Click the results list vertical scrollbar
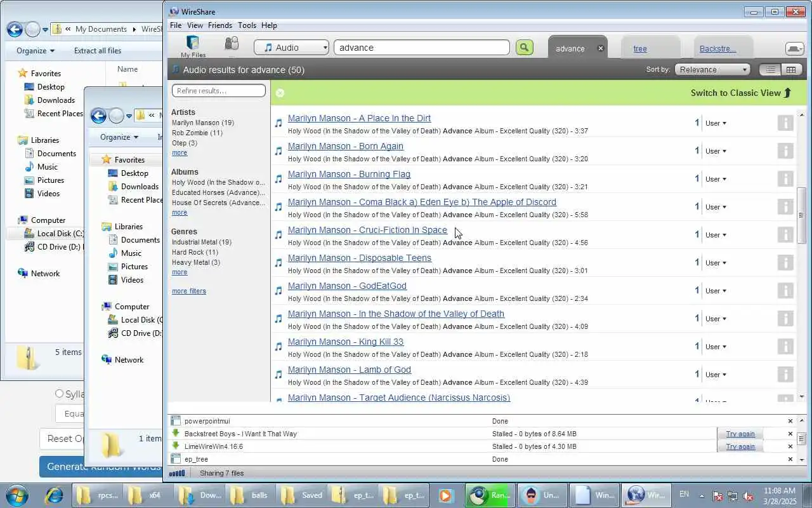This screenshot has width=812, height=508. pos(802,215)
